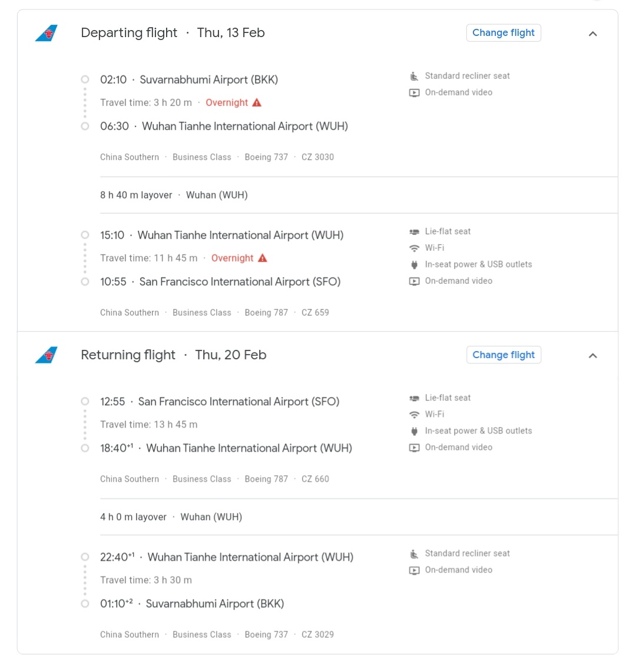Image resolution: width=636 pixels, height=672 pixels.
Task: Click the 8 h 40 m layover Wuhan row
Action: [x=174, y=195]
